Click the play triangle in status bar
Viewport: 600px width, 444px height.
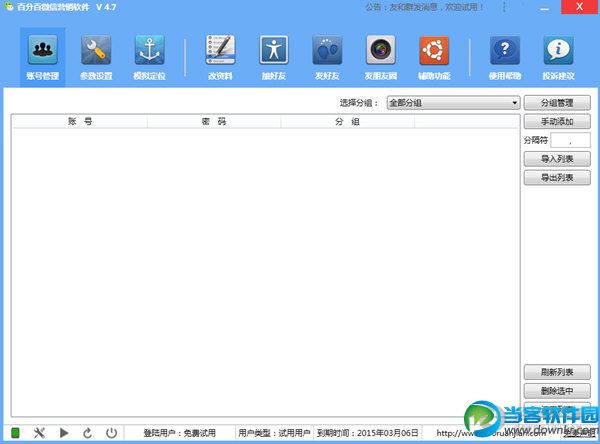[x=64, y=433]
